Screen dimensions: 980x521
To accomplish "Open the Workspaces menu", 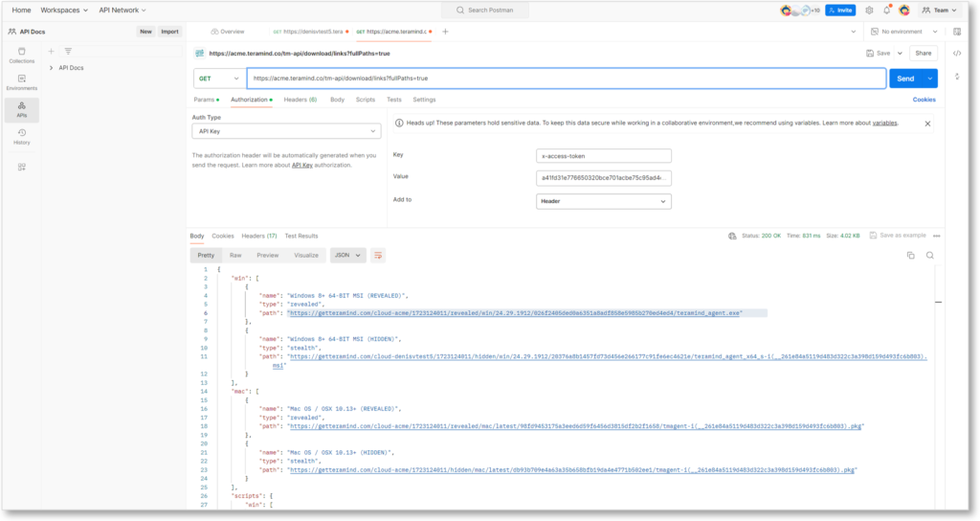I will coord(65,10).
